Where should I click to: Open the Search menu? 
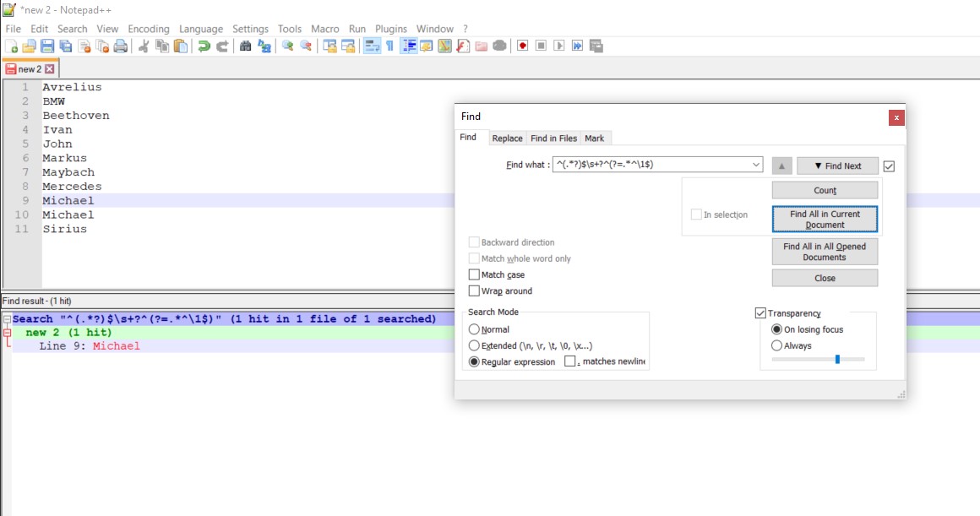73,29
